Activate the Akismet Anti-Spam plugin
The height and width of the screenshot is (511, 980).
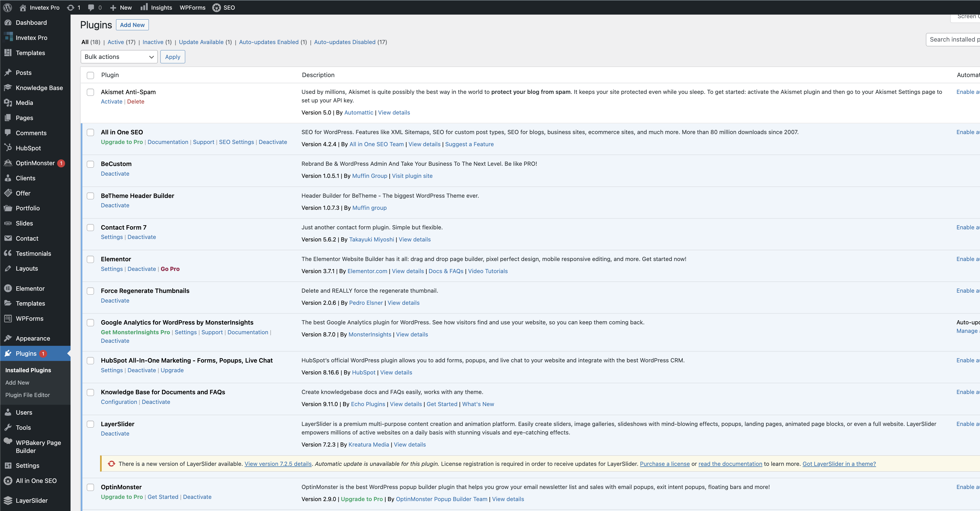tap(111, 101)
